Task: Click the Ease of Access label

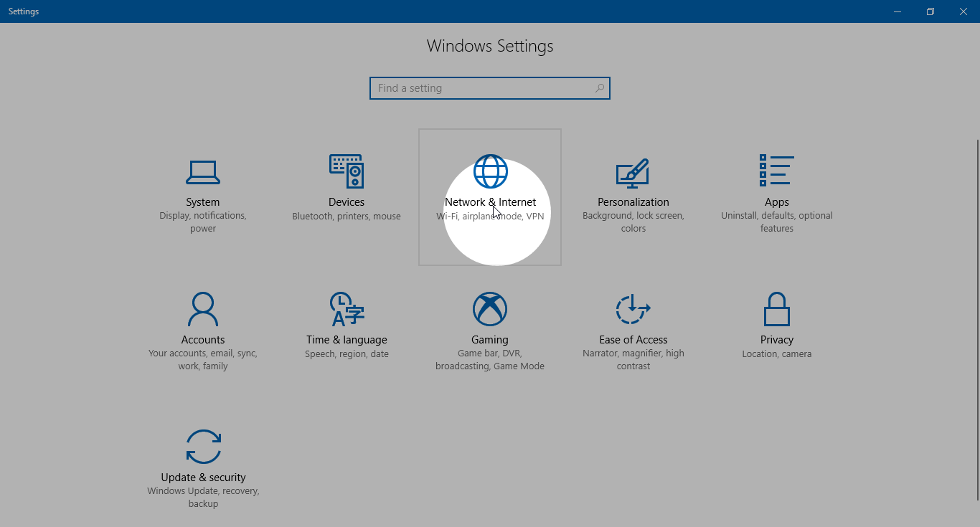Action: (633, 340)
